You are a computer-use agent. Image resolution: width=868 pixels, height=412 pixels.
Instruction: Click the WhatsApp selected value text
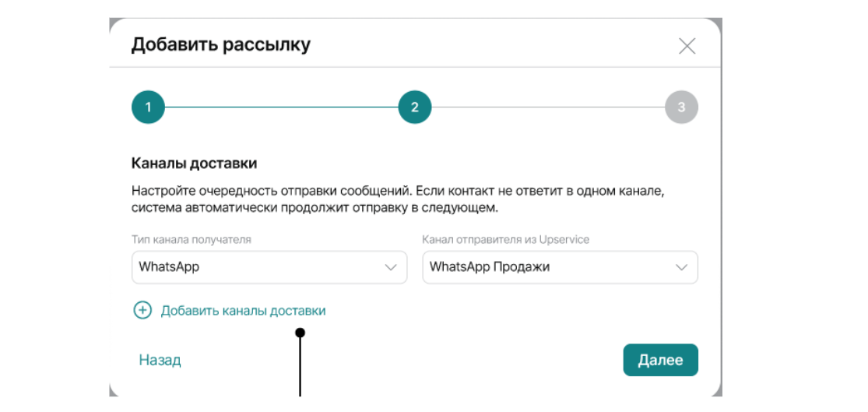click(x=169, y=267)
